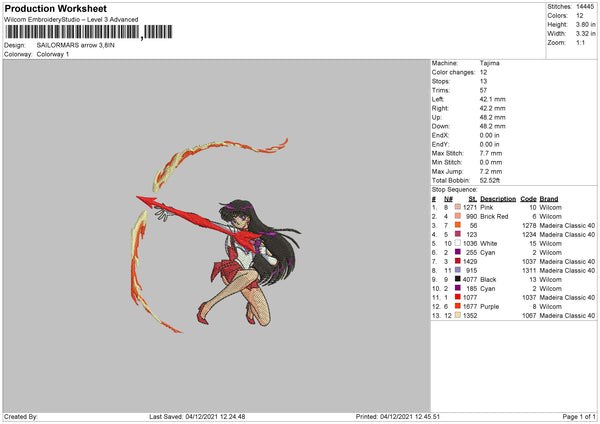The height and width of the screenshot is (424, 600).
Task: Select the bright red swatch beside 1077
Action: (458, 297)
